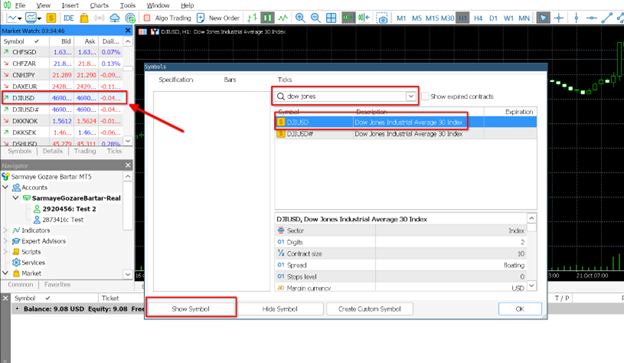624x363 pixels.
Task: Select the horizontal line drawing tool
Action: coord(591,18)
